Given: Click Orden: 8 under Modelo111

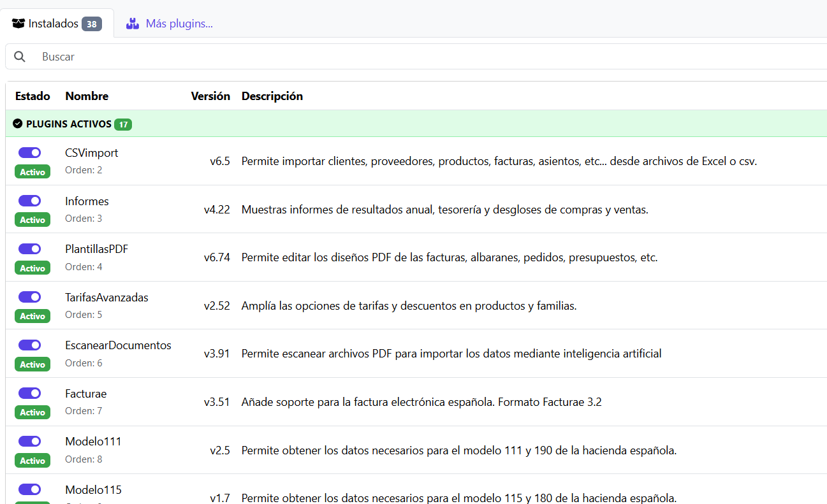Looking at the screenshot, I should 84,459.
